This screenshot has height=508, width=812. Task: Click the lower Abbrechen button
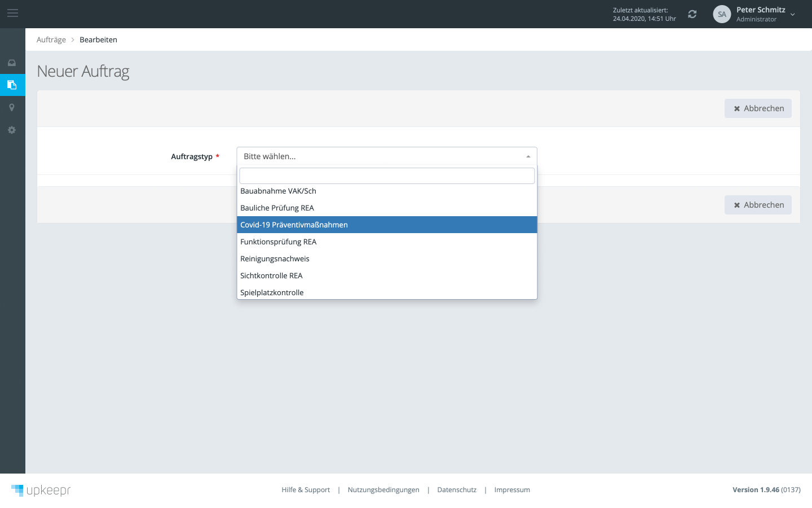(758, 205)
